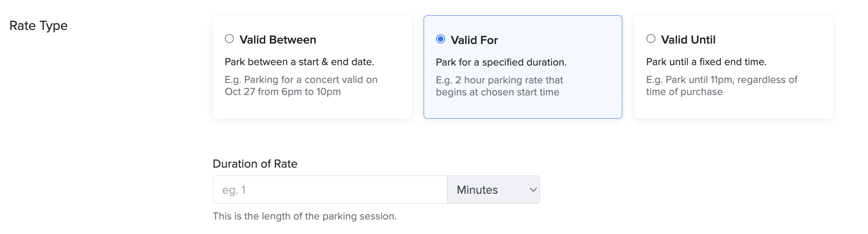Click the concert parking example text
This screenshot has width=868, height=234.
point(301,85)
